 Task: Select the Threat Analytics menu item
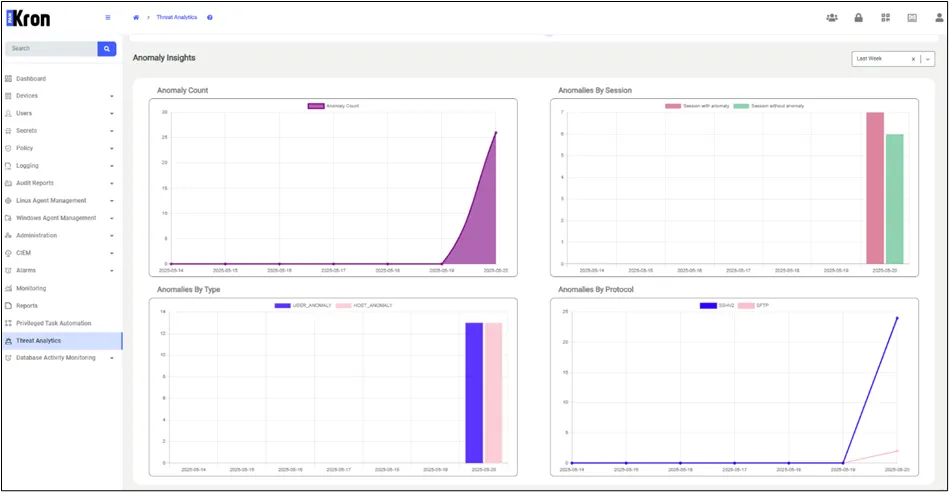(x=62, y=341)
